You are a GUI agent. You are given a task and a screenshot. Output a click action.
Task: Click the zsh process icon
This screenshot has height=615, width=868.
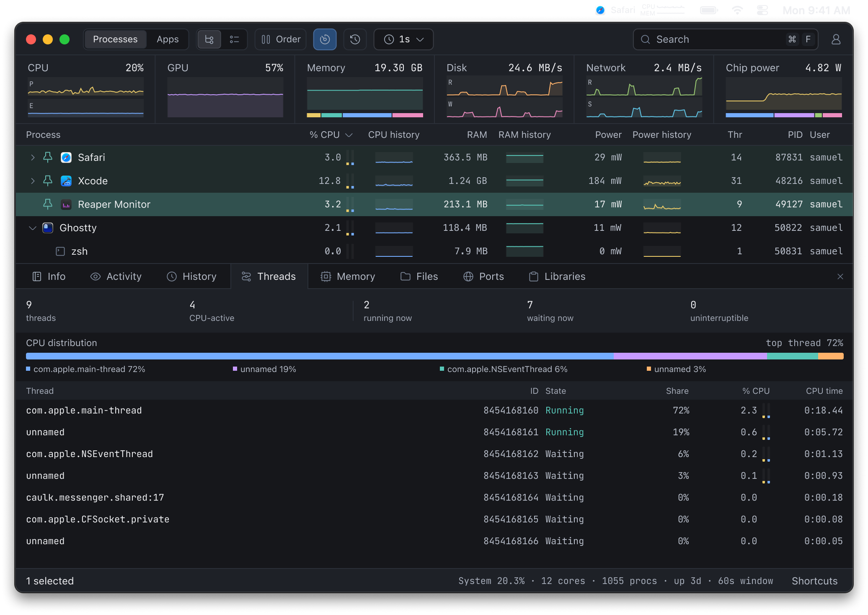[60, 251]
